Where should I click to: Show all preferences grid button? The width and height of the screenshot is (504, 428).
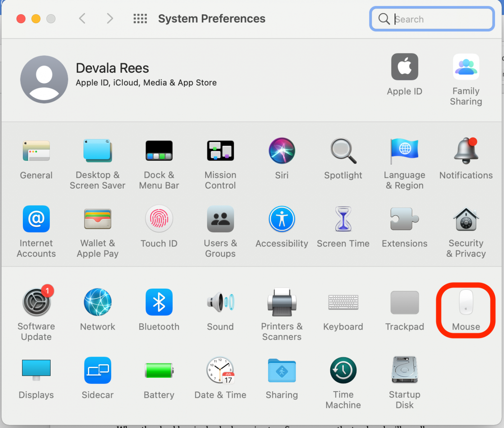point(140,18)
